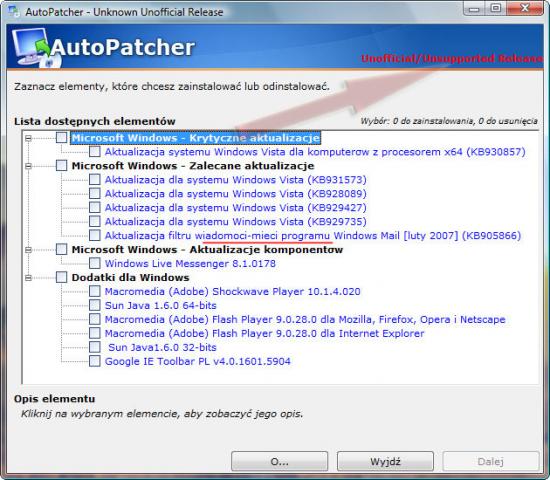Select the Sun Java 1.6.0 64-bits entry
Image resolution: width=550 pixels, height=480 pixels.
[x=161, y=305]
